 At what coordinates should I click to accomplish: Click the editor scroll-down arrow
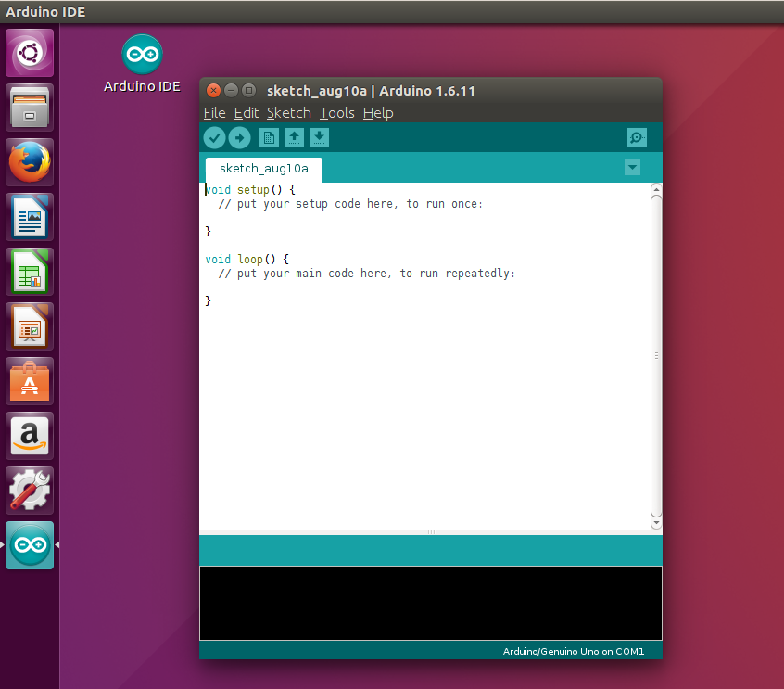coord(656,523)
